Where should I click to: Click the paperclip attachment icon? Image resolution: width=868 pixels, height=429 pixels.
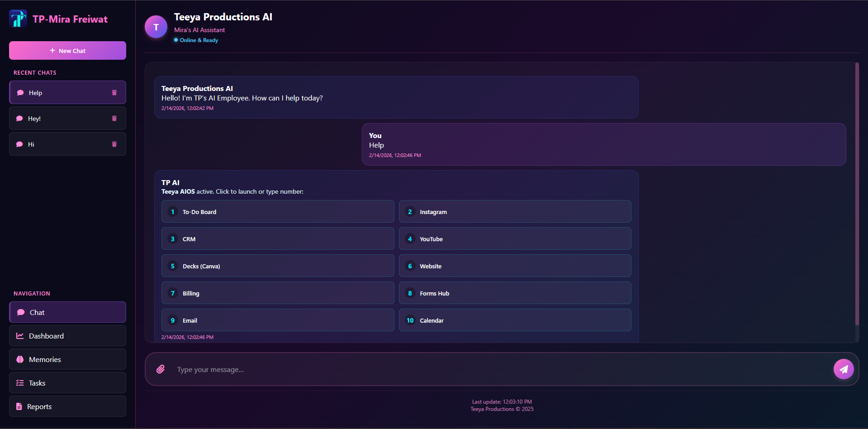pos(161,369)
